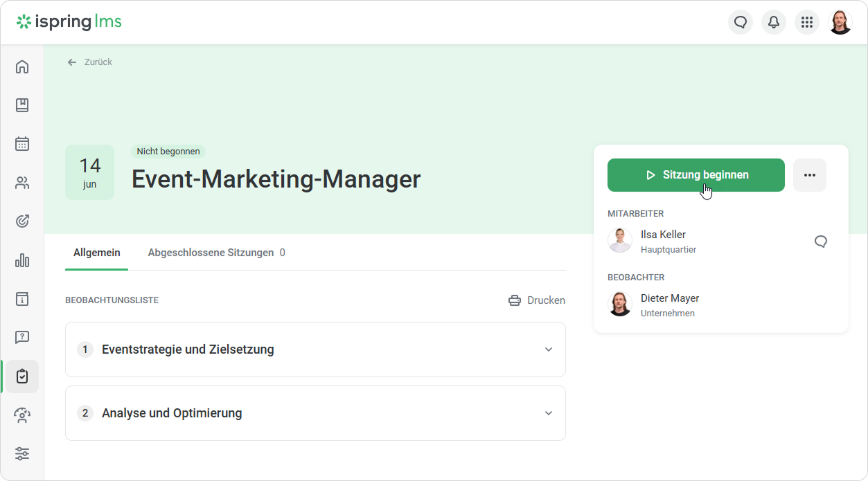
Task: Open the calendar icon in the sidebar
Action: pos(22,144)
